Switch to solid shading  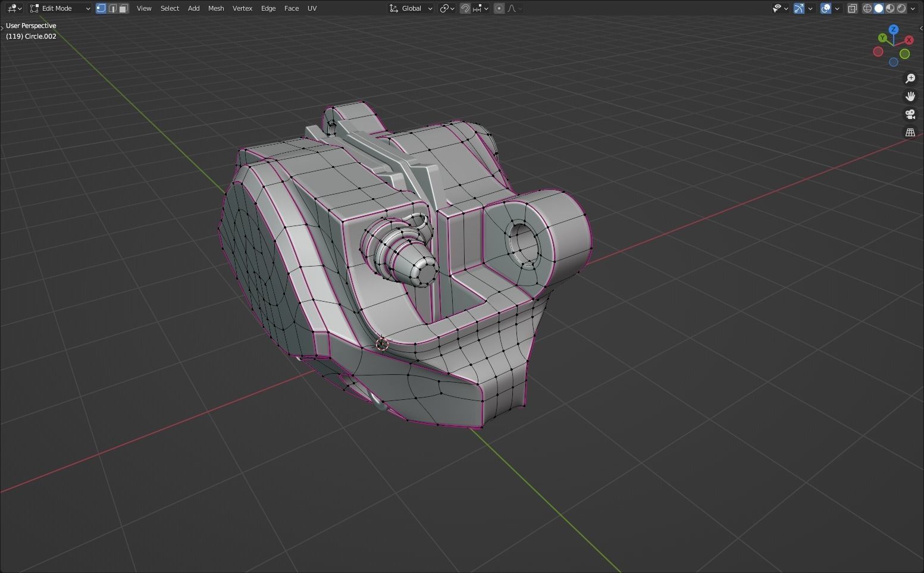[x=879, y=8]
